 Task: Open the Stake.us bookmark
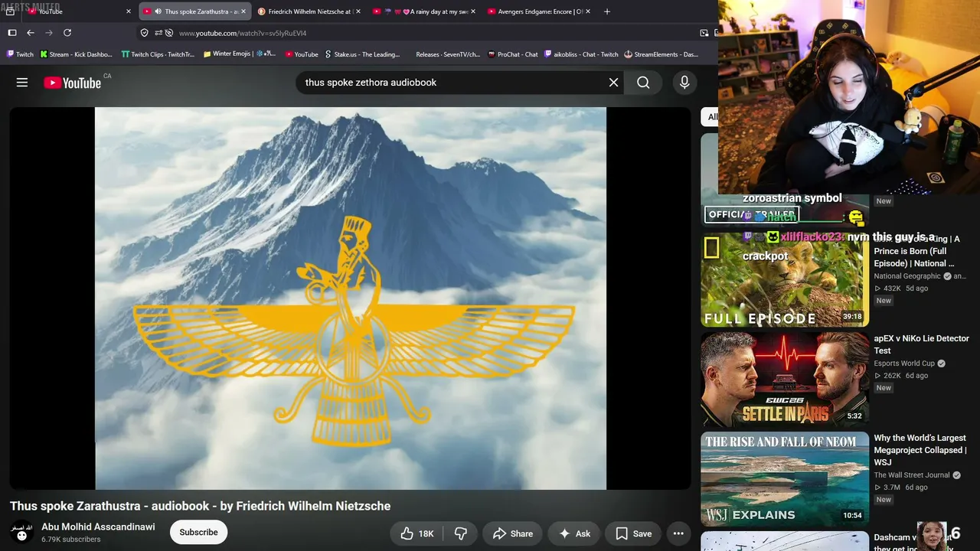[x=362, y=54]
